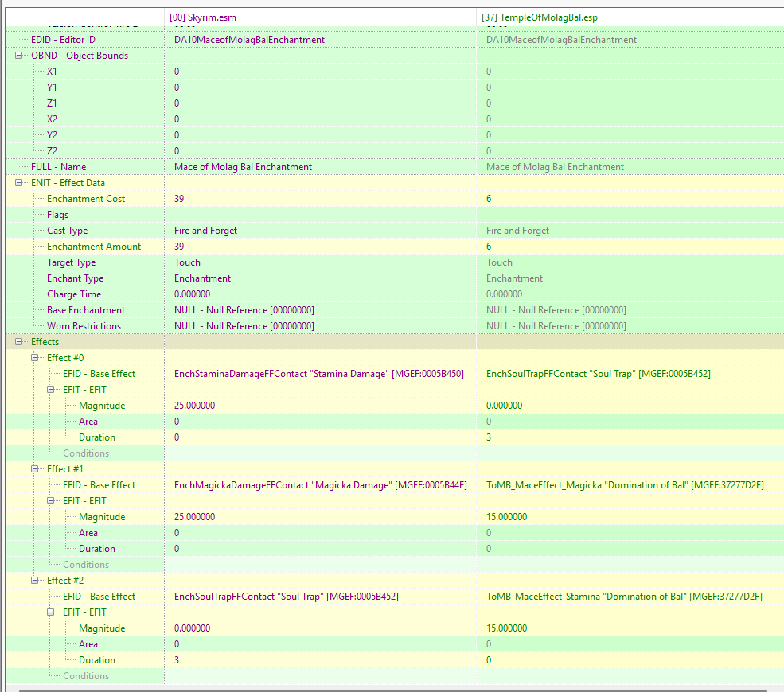The image size is (784, 692).
Task: Click the [00] Skyrim.esm column header
Action: coord(320,17)
